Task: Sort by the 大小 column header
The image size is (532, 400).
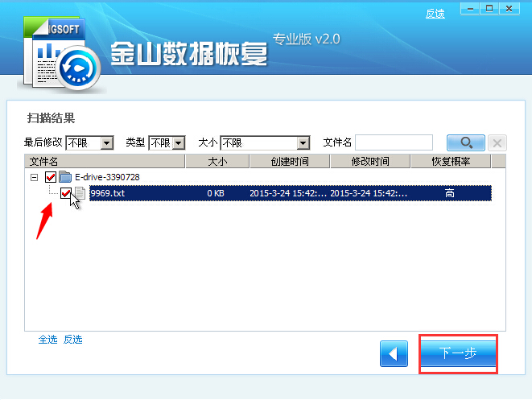Action: coord(217,161)
